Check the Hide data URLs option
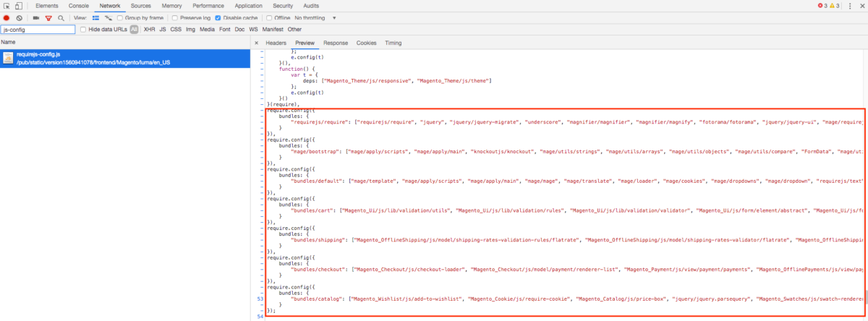 point(83,30)
